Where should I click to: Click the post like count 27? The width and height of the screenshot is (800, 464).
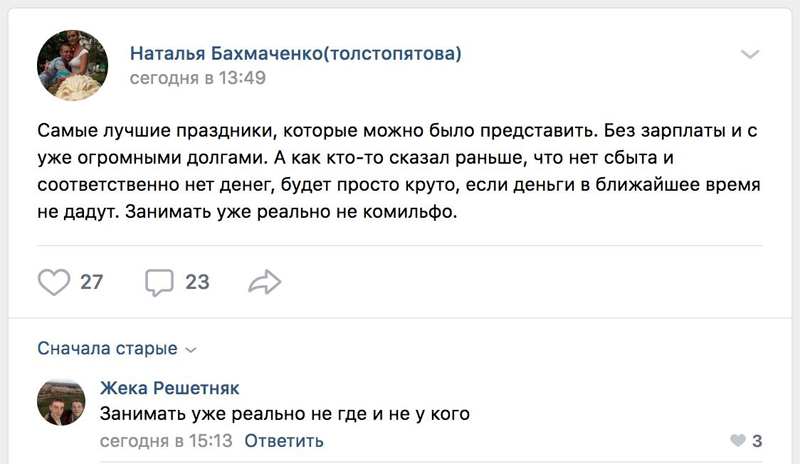[x=92, y=282]
